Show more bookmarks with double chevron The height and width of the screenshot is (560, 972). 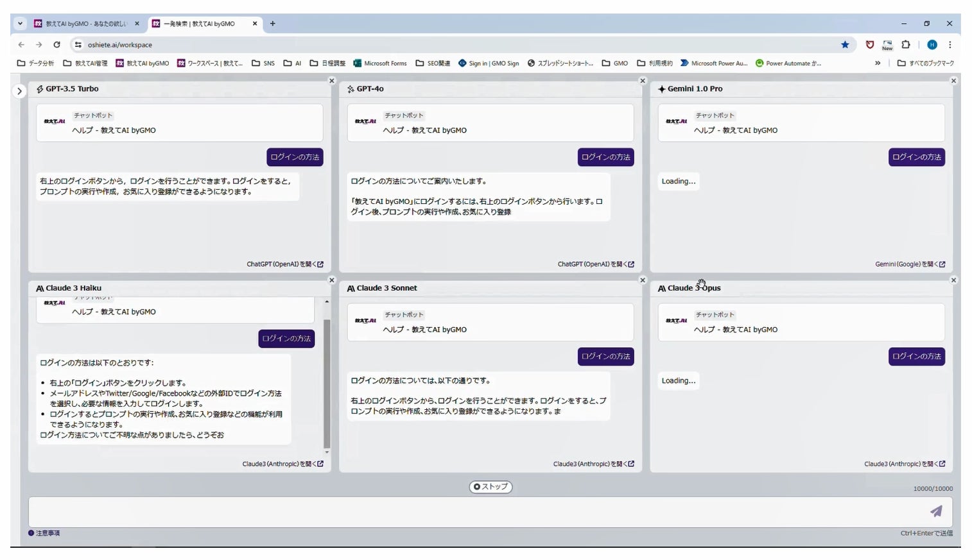coord(878,63)
